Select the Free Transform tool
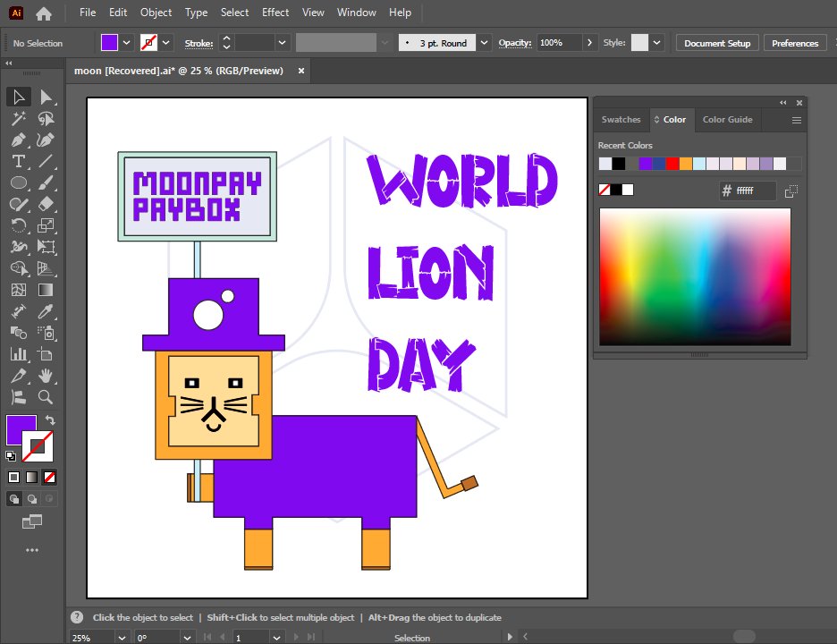This screenshot has height=644, width=837. [x=46, y=247]
